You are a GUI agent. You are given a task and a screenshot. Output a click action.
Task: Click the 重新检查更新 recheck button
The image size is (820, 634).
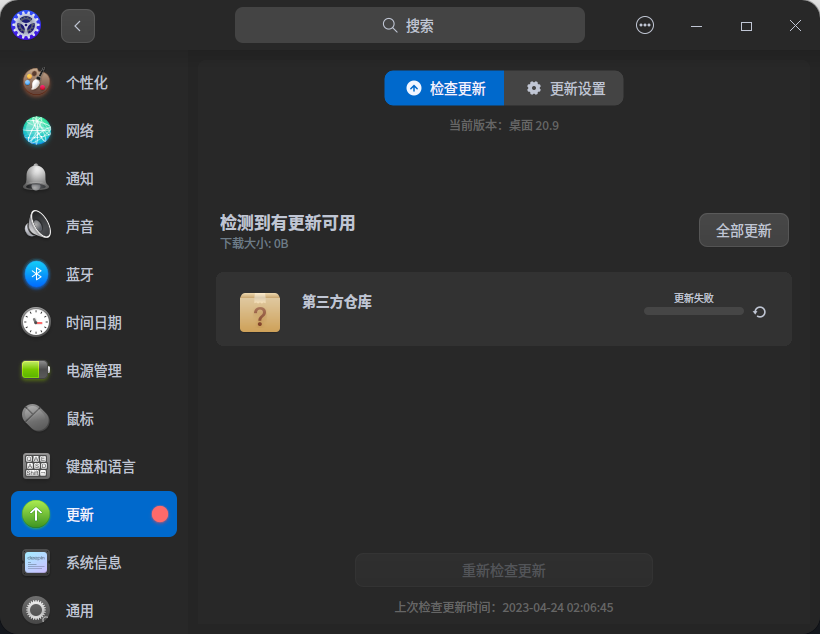503,570
